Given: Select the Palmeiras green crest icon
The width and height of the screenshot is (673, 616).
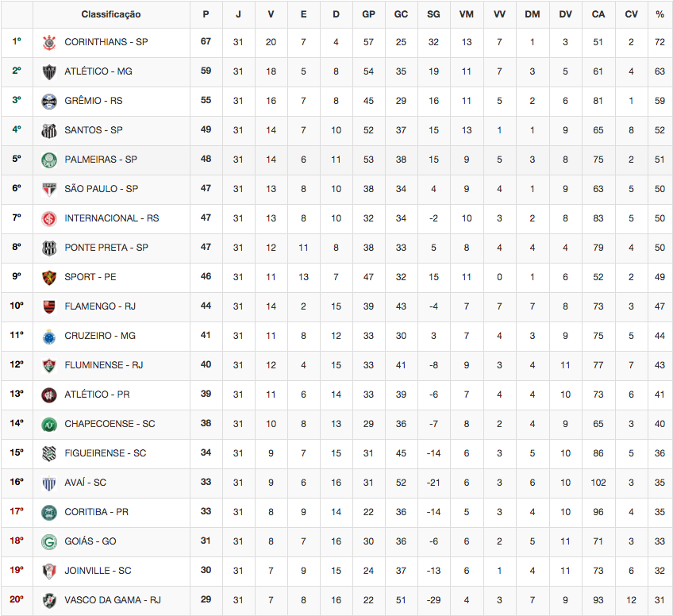Looking at the screenshot, I should (49, 160).
